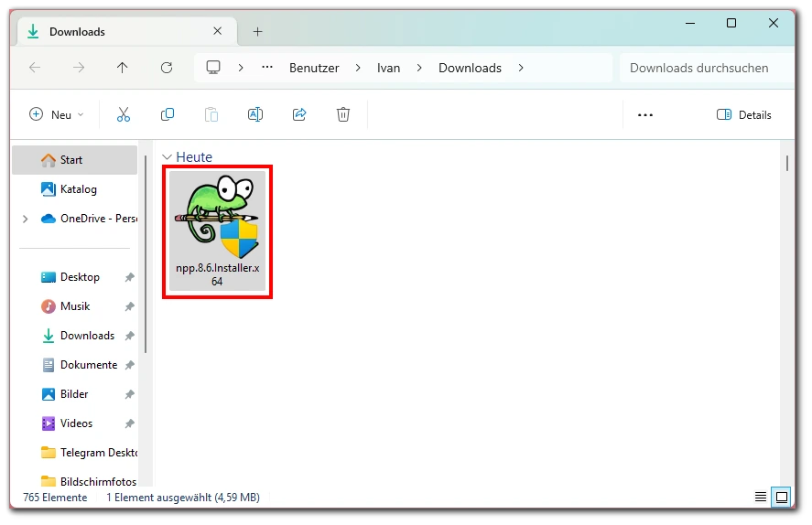
Task: Unpin Musik from quick access
Action: point(129,306)
